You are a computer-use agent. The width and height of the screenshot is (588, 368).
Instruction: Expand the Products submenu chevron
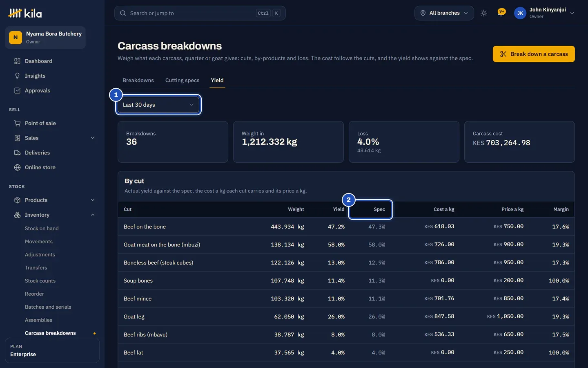93,200
